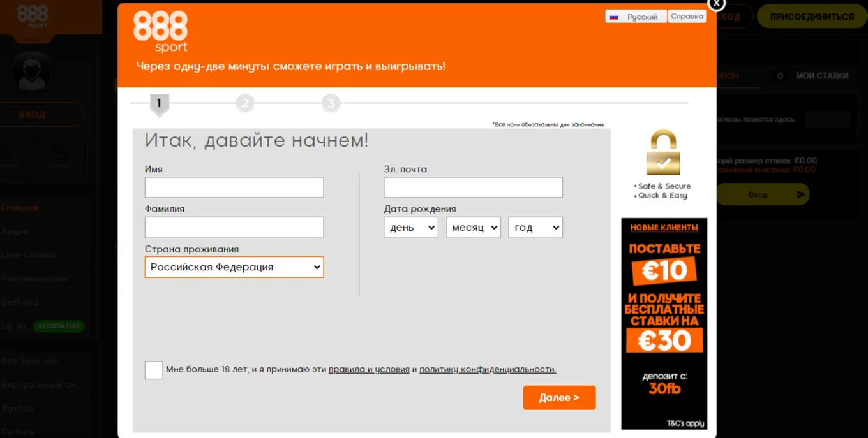This screenshot has height=438, width=868.
Task: Open Рекомендации in background sidebar menu
Action: tap(34, 279)
